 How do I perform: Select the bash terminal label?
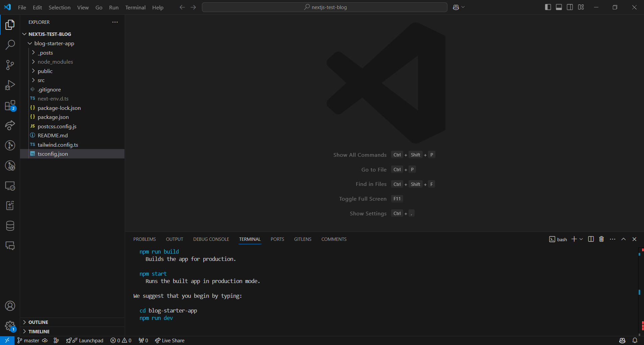pyautogui.click(x=558, y=239)
